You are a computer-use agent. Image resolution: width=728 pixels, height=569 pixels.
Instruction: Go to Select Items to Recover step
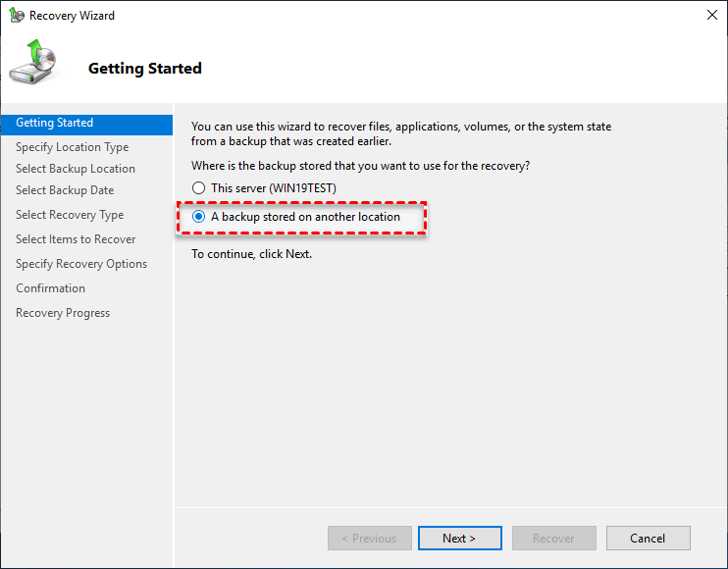click(76, 239)
